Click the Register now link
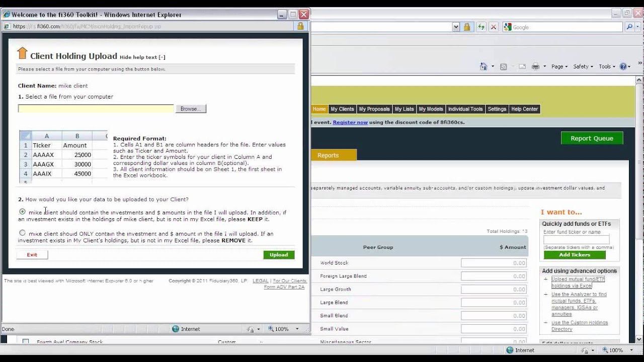The width and height of the screenshot is (644, 362). (x=350, y=122)
